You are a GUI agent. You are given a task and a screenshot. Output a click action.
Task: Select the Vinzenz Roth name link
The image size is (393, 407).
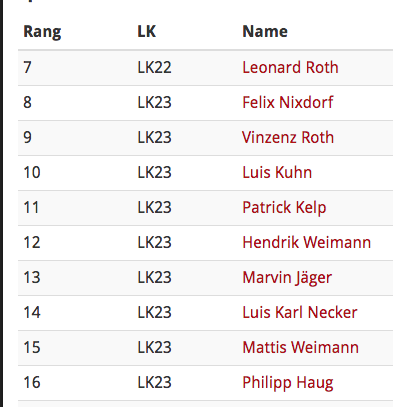[288, 137]
